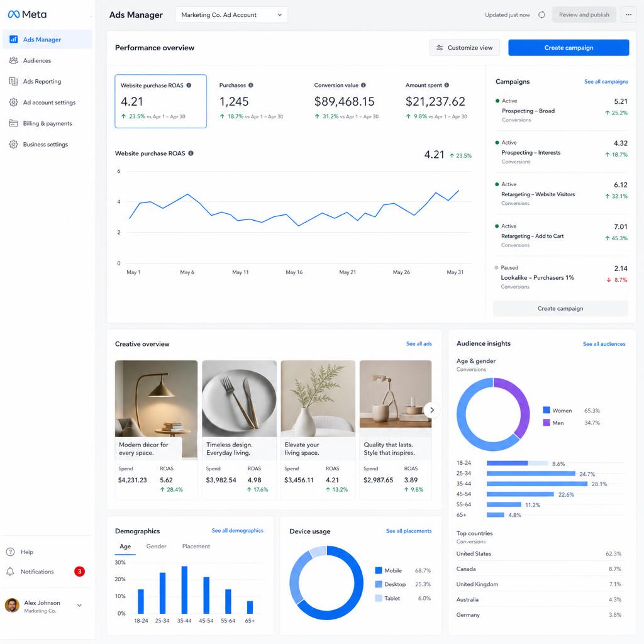Click the refresh icon next to Updated just now
Viewport: 644px width, 644px height.
point(541,15)
